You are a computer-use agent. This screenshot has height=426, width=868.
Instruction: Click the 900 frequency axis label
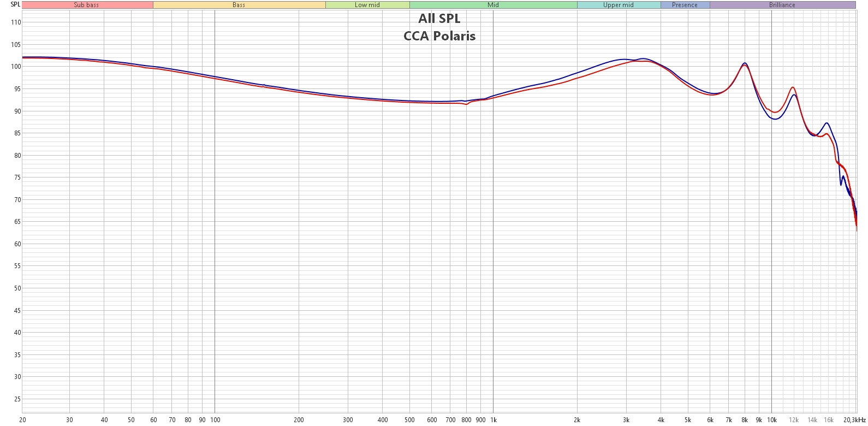480,420
